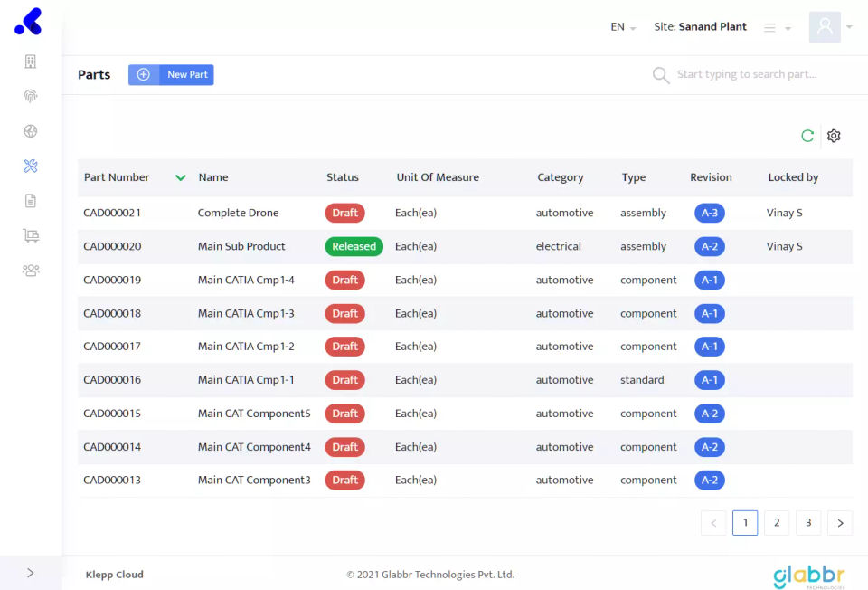Click the Parts page title
Image resolution: width=868 pixels, height=590 pixels.
pyautogui.click(x=94, y=75)
